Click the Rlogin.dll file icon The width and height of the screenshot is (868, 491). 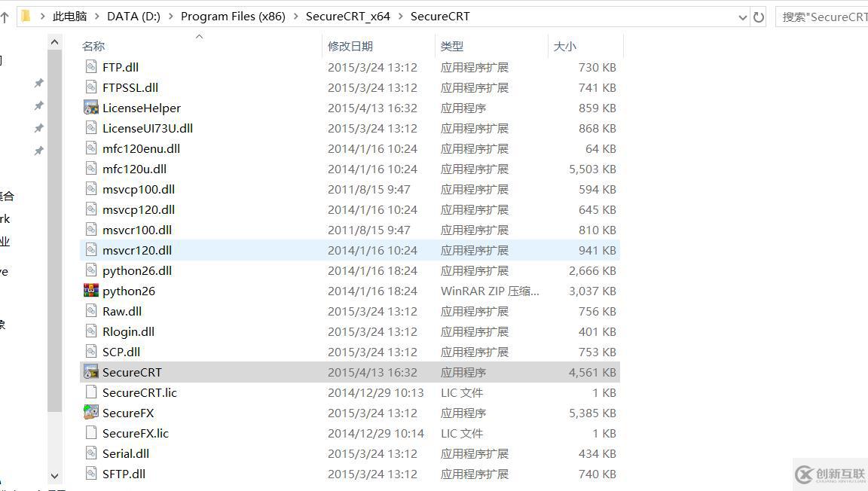(91, 331)
